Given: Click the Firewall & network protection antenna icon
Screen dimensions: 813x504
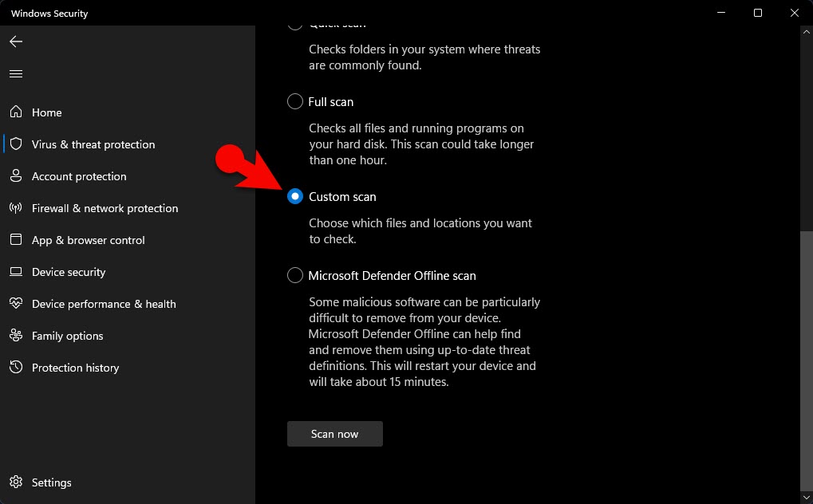Looking at the screenshot, I should 16,208.
